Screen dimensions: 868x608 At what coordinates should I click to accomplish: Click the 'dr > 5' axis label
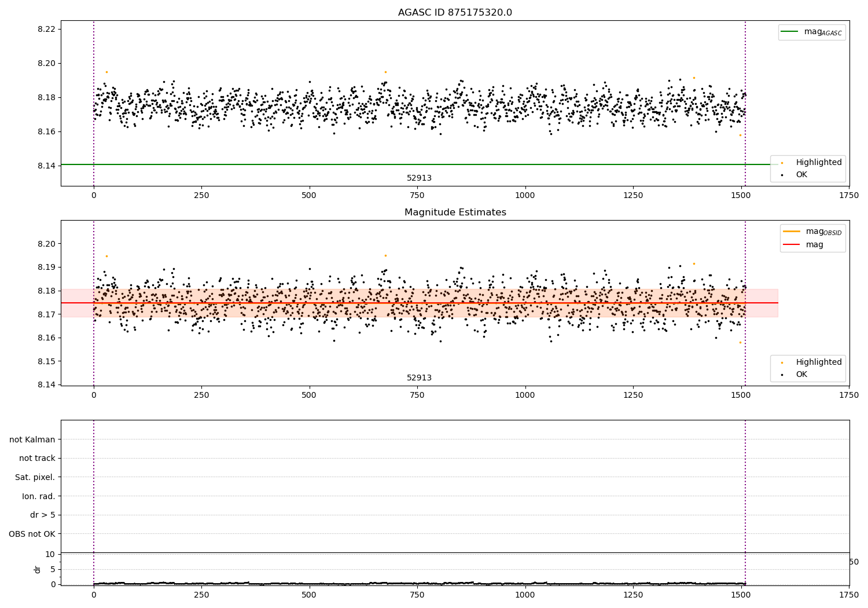43,515
